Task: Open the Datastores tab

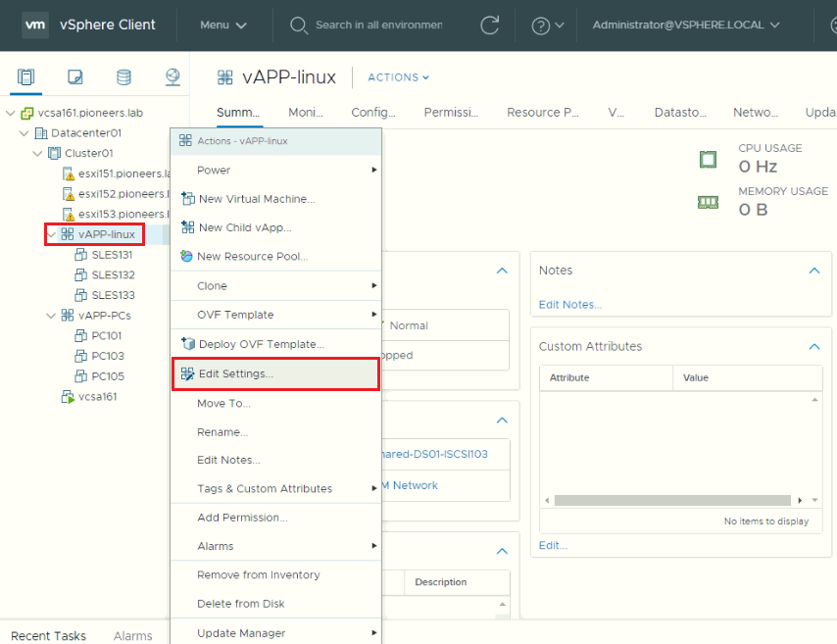Action: (680, 112)
